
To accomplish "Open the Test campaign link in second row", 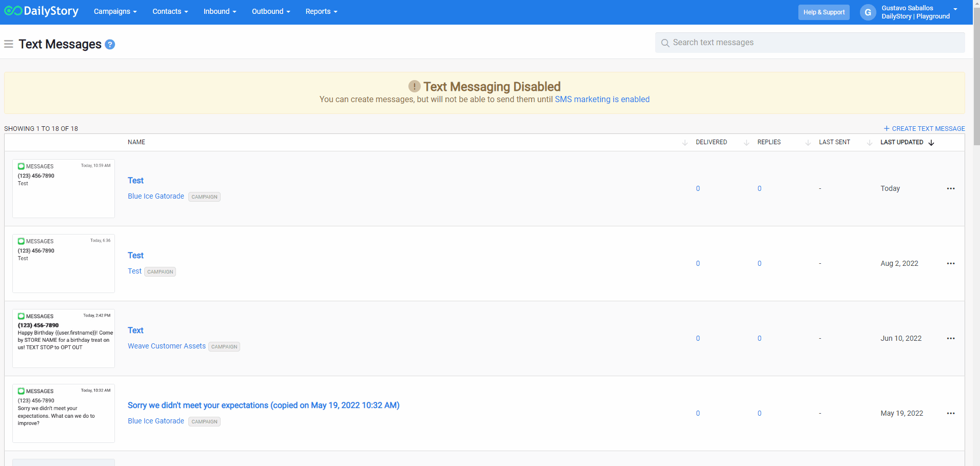I will [x=134, y=271].
